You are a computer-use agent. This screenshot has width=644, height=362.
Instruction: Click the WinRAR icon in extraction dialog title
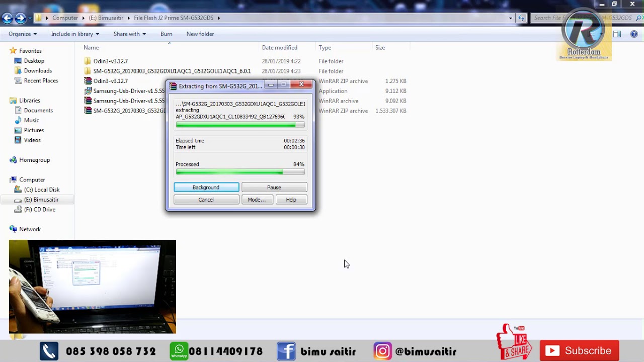click(173, 86)
